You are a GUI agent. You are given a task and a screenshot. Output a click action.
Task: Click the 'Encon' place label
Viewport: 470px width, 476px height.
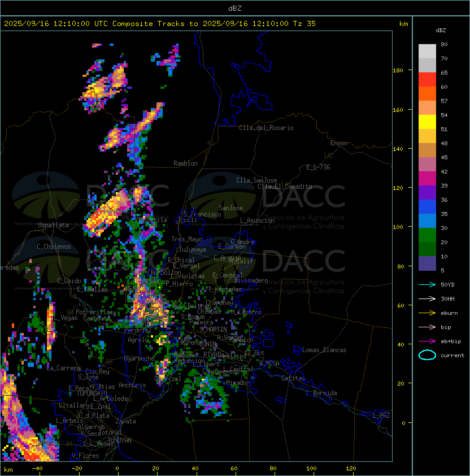[x=339, y=143]
